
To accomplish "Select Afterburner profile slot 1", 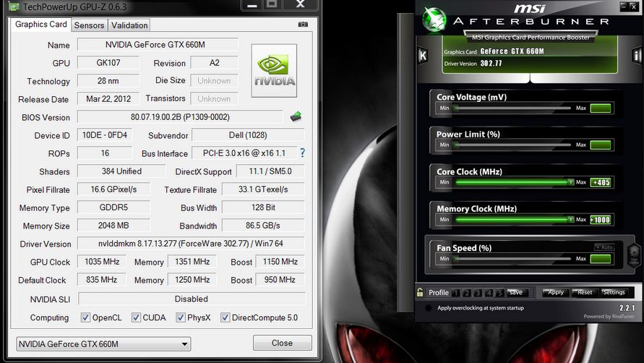I will click(456, 293).
